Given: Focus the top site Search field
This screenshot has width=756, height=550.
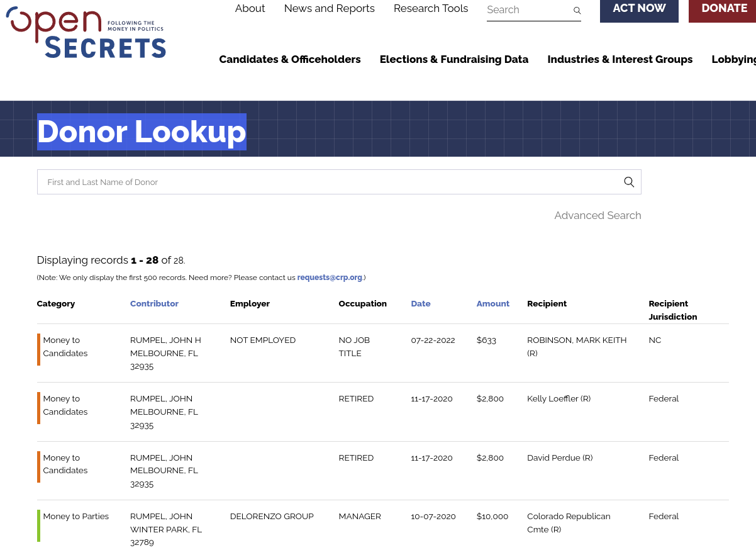Looking at the screenshot, I should pos(528,10).
